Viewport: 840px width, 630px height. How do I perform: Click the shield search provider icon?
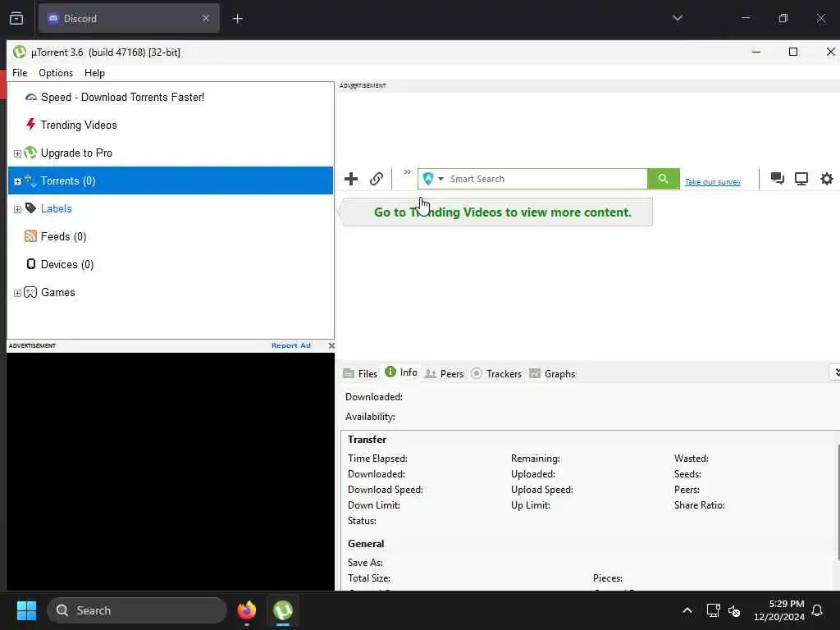(427, 179)
